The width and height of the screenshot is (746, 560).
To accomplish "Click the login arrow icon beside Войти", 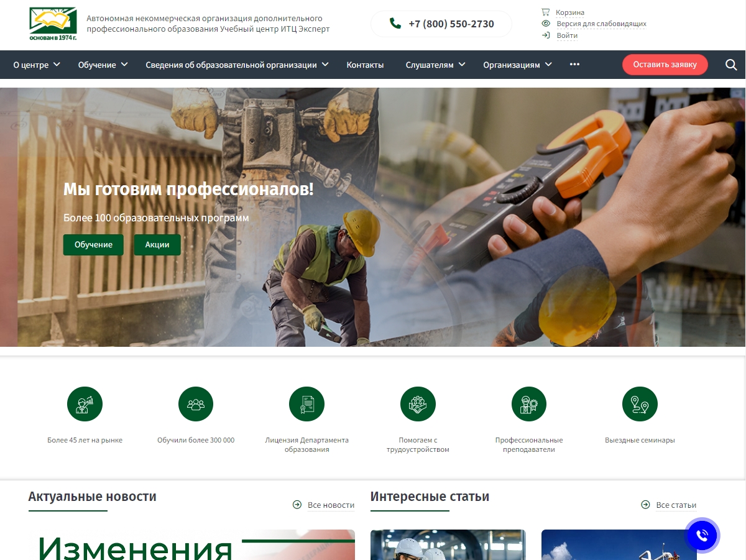I will click(x=546, y=35).
